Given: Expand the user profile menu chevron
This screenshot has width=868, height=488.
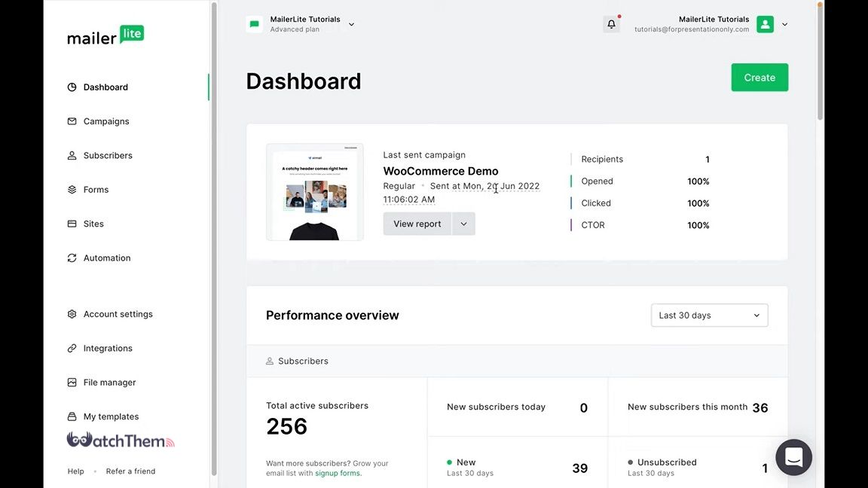Looking at the screenshot, I should [x=784, y=24].
